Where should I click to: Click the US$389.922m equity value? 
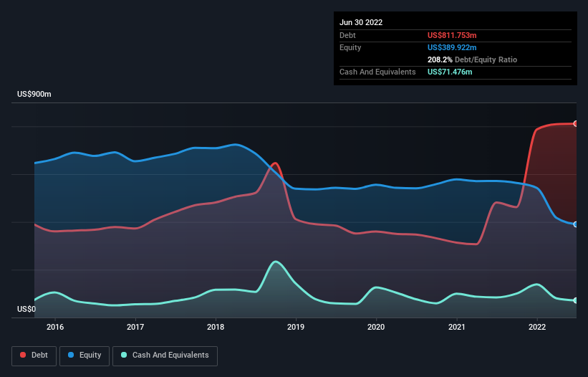click(x=452, y=47)
